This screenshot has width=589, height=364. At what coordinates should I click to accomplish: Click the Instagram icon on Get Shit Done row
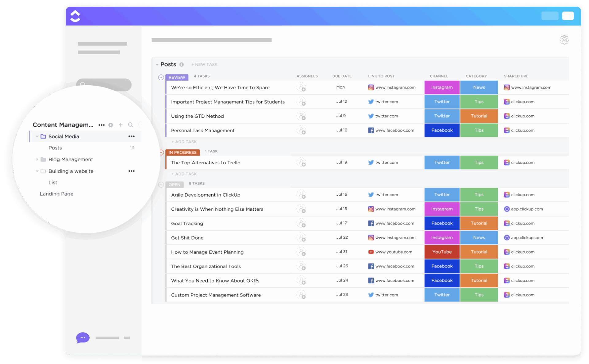point(371,237)
